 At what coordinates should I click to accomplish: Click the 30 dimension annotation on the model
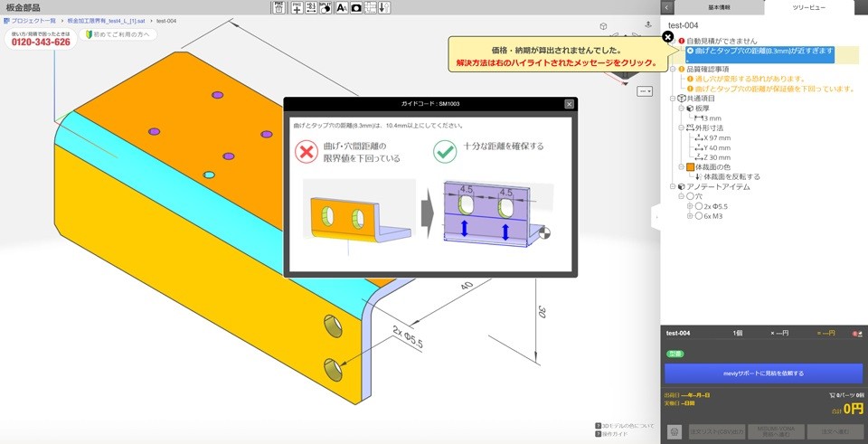(542, 312)
